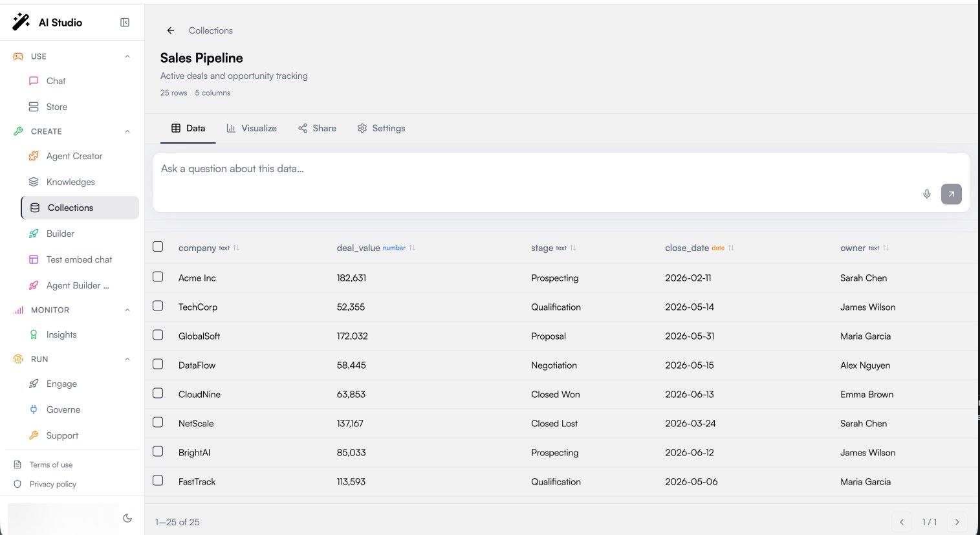This screenshot has width=980, height=535.
Task: Sort by the stage column arrows
Action: (x=573, y=248)
